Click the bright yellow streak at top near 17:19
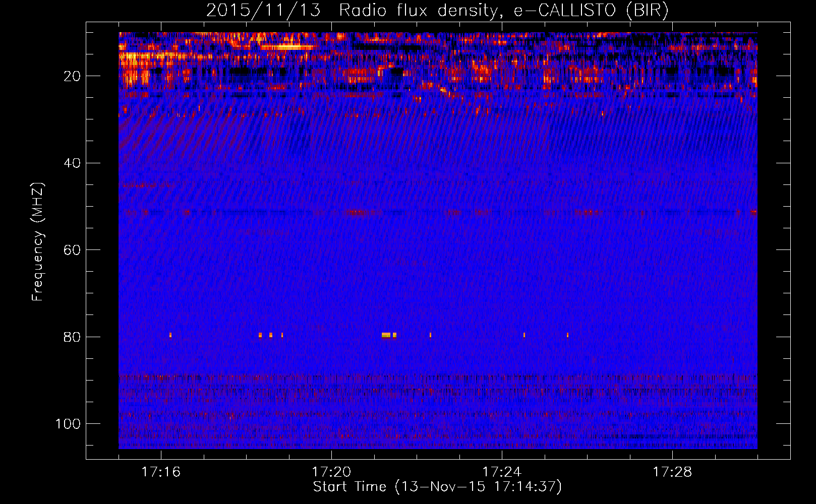 (x=287, y=47)
